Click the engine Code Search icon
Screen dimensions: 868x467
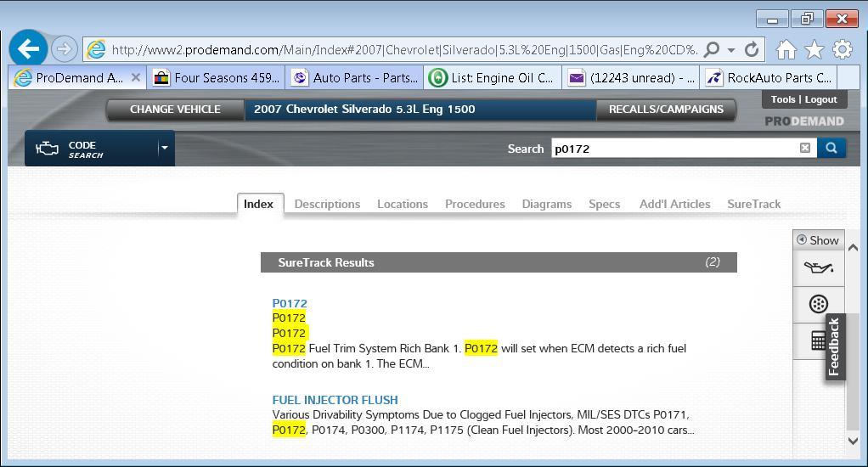pyautogui.click(x=47, y=149)
